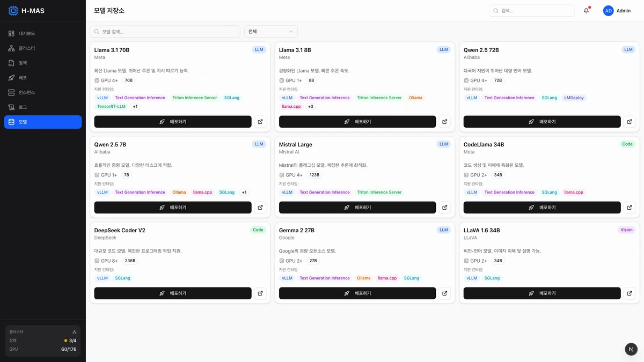
Task: Expand +1 runtimes on Qwen 2.5 7B
Action: tap(244, 193)
